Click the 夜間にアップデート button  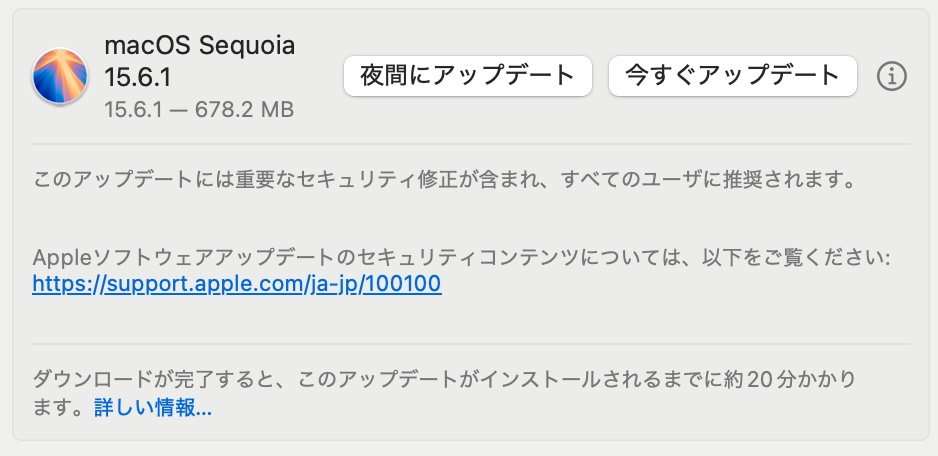coord(468,76)
